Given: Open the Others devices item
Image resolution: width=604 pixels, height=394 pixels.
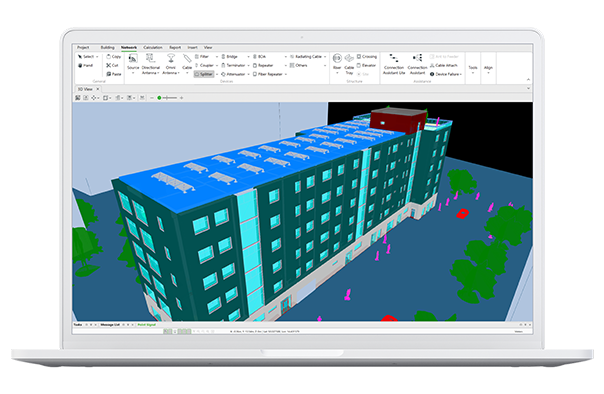Looking at the screenshot, I should tap(299, 65).
